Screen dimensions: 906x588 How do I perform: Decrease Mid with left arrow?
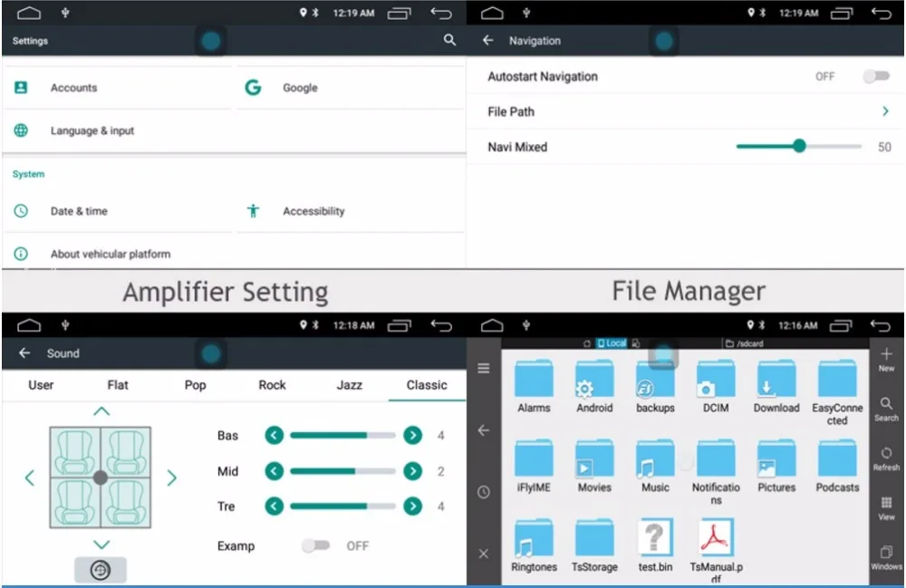click(274, 471)
